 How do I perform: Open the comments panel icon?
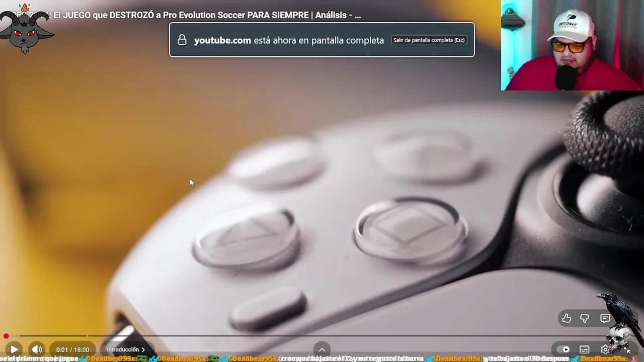click(605, 318)
